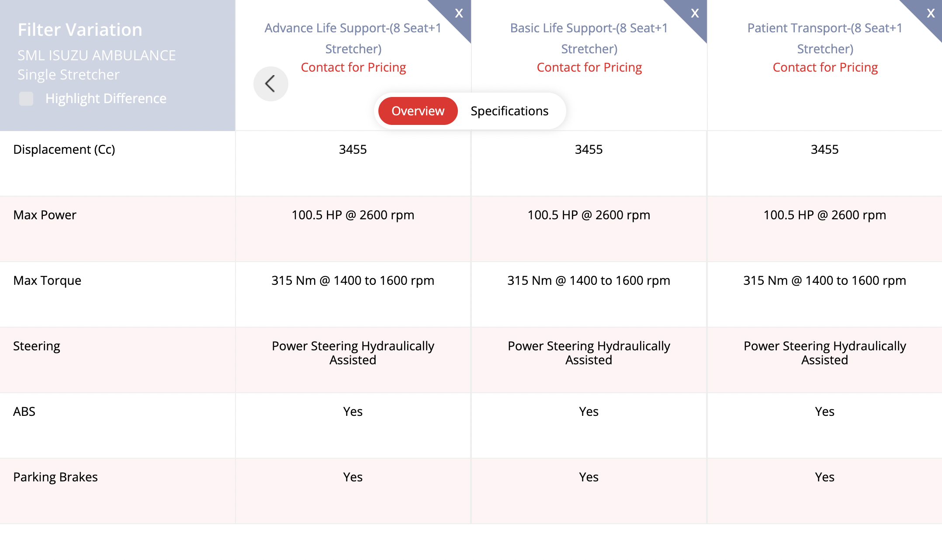Enable the Highlight Difference checkbox
Viewport: 942px width, 560px height.
click(x=26, y=99)
